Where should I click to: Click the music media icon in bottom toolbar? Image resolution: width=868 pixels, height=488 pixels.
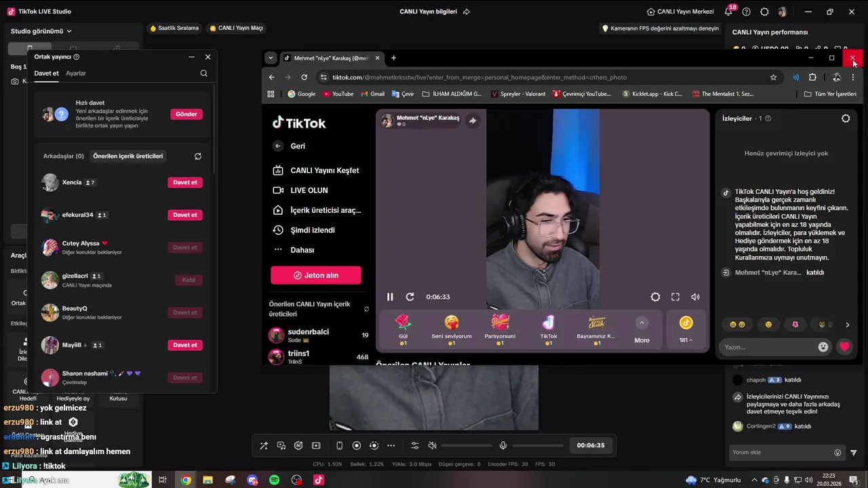coord(281,445)
